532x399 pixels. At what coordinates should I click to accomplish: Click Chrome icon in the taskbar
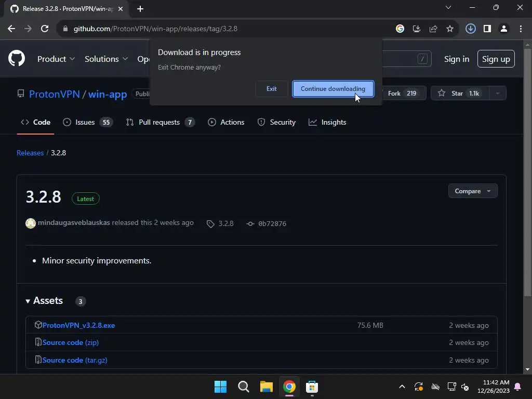pos(289,387)
